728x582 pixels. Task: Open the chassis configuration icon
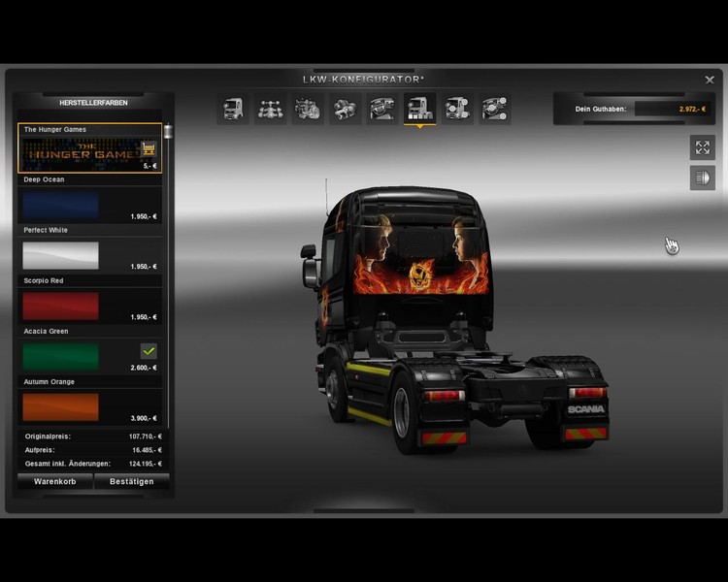pyautogui.click(x=270, y=109)
